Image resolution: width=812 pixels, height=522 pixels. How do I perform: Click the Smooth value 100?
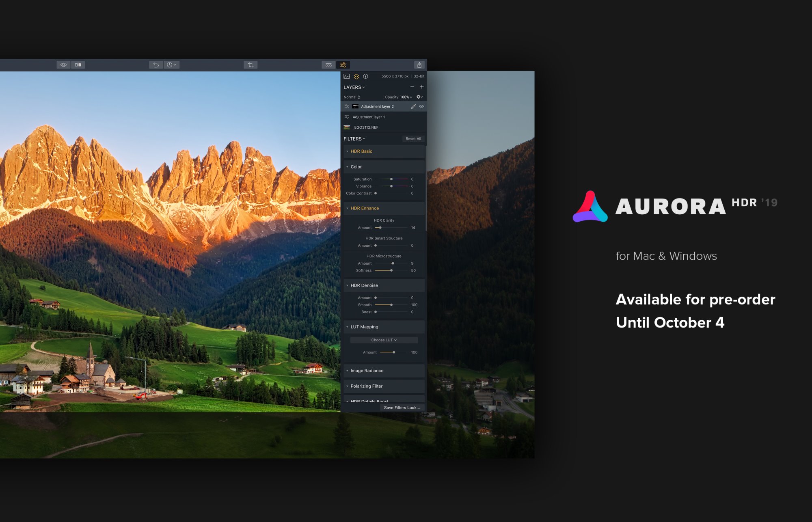(414, 305)
